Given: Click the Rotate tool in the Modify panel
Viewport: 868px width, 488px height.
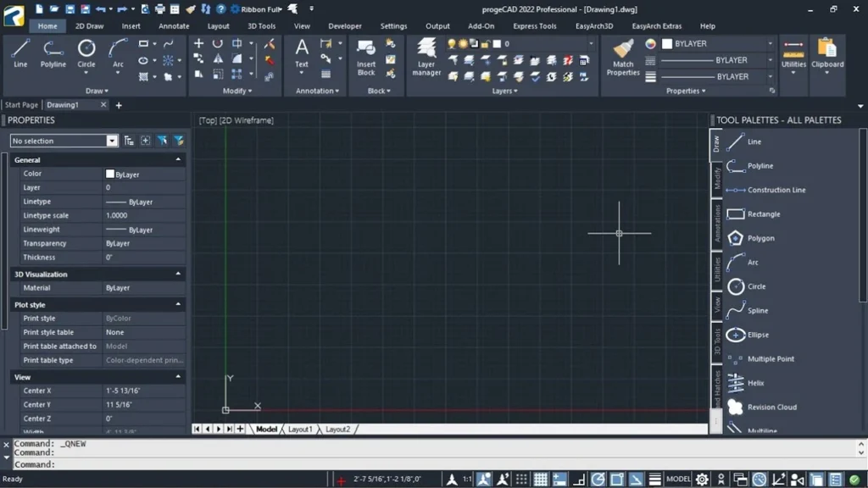Looking at the screenshot, I should [x=218, y=43].
